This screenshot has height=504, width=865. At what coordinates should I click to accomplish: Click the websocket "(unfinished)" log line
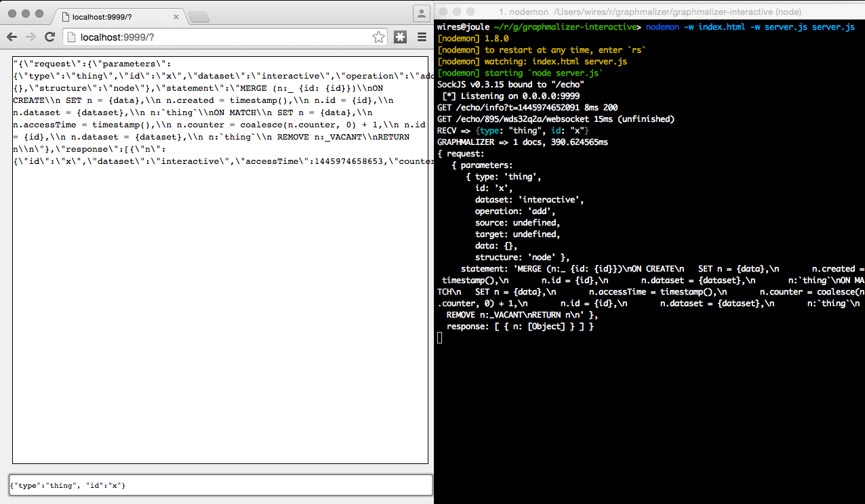(556, 119)
